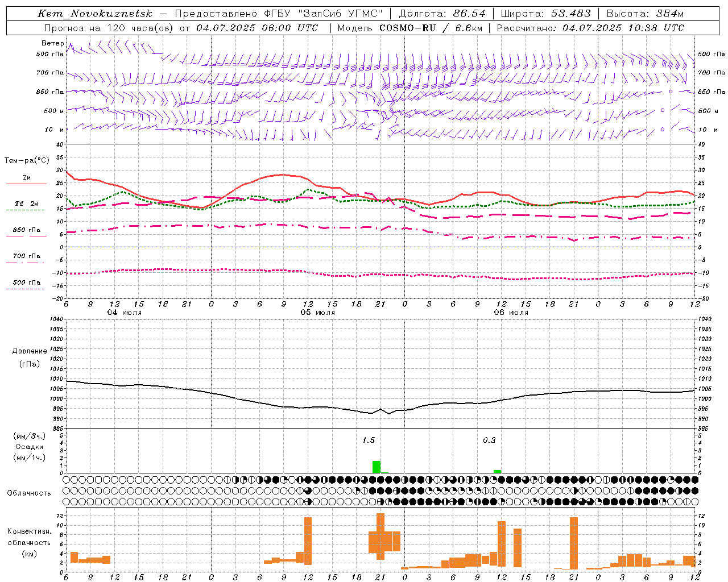728x582 pixels.
Task: Click the 06 июля date label
Action: coord(511,313)
